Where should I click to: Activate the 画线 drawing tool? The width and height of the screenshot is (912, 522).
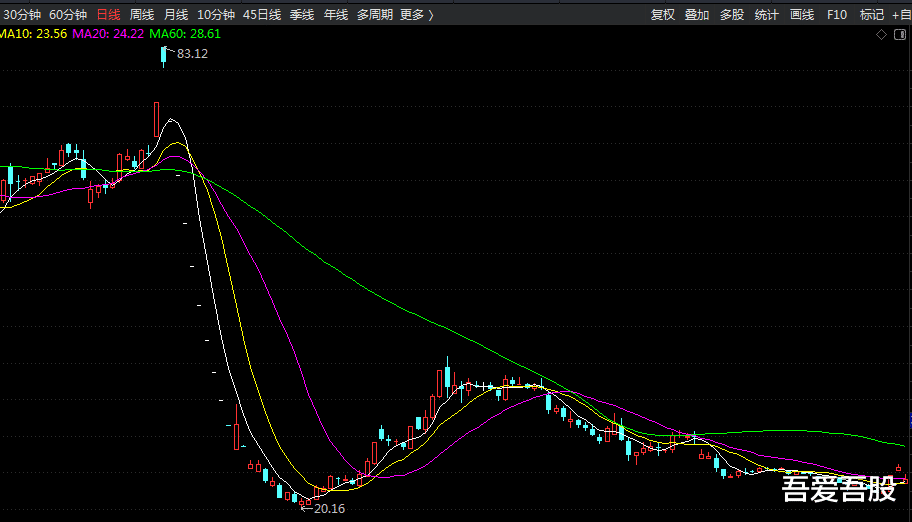(801, 15)
